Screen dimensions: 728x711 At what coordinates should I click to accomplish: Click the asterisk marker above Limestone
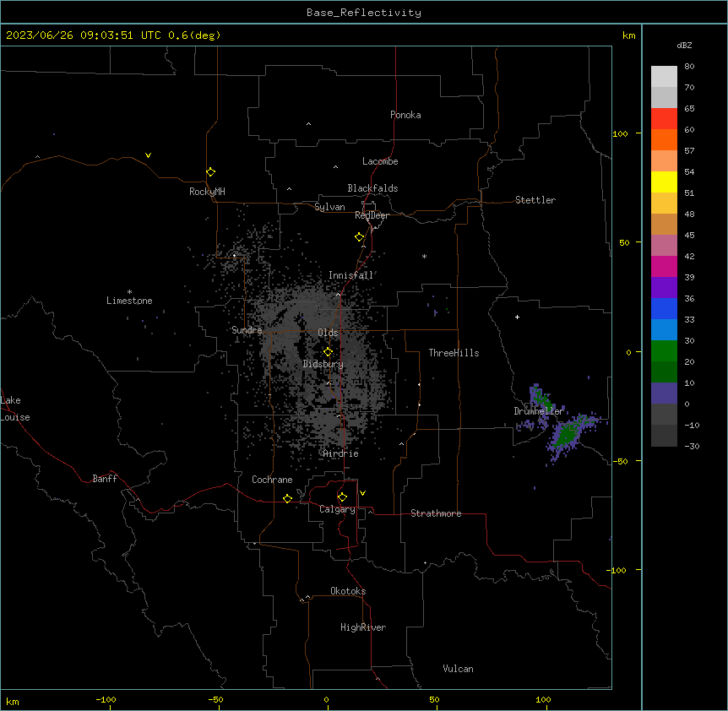pyautogui.click(x=129, y=292)
